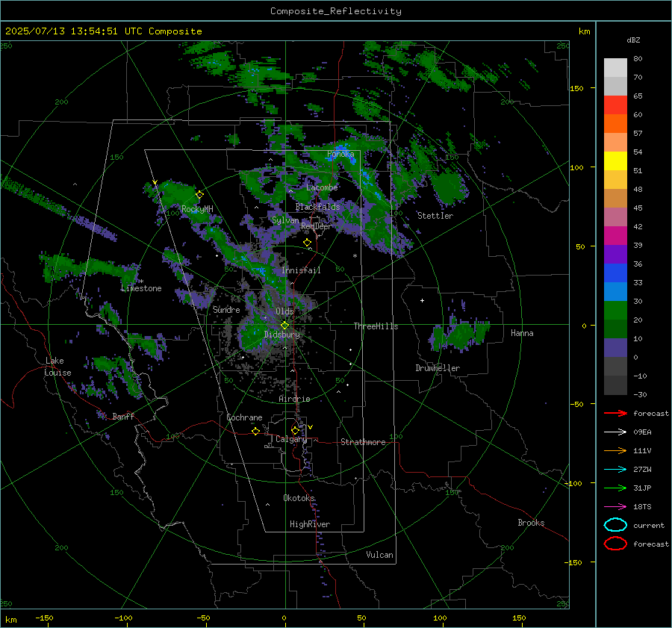The height and width of the screenshot is (628, 672).
Task: Click the Okotoks town label
Action: click(x=299, y=498)
